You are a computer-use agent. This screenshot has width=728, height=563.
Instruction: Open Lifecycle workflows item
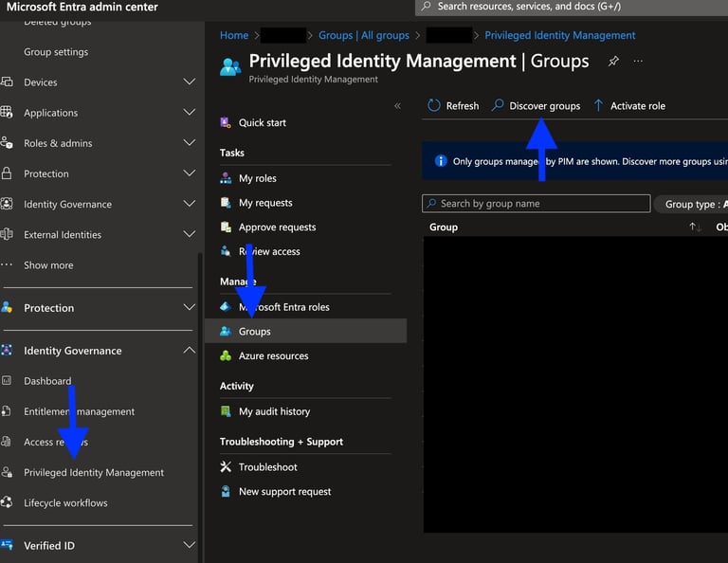pos(65,502)
